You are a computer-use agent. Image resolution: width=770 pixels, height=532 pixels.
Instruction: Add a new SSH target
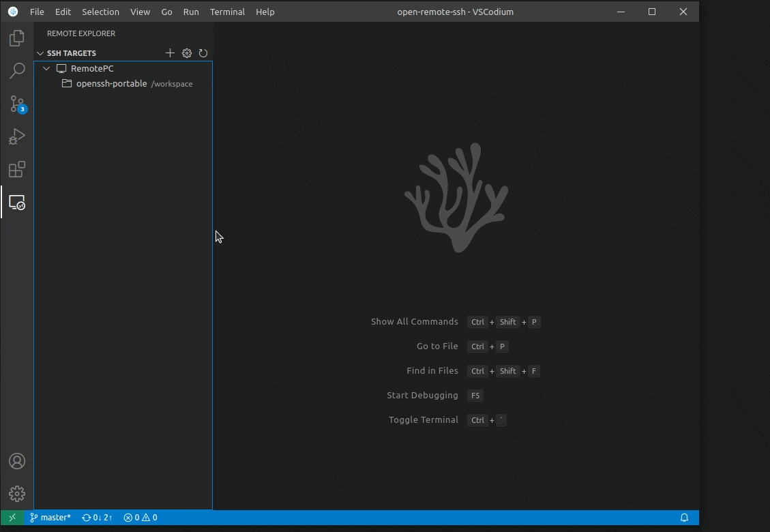point(171,53)
